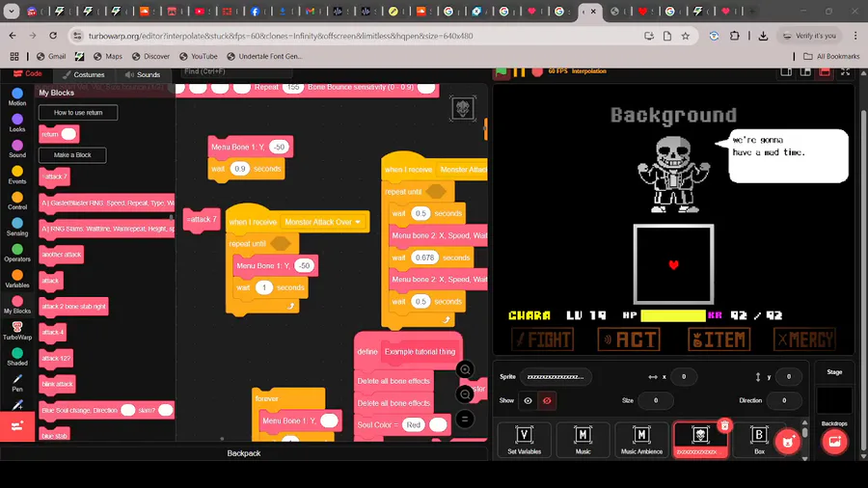Click the red Add Extension button

[17, 426]
